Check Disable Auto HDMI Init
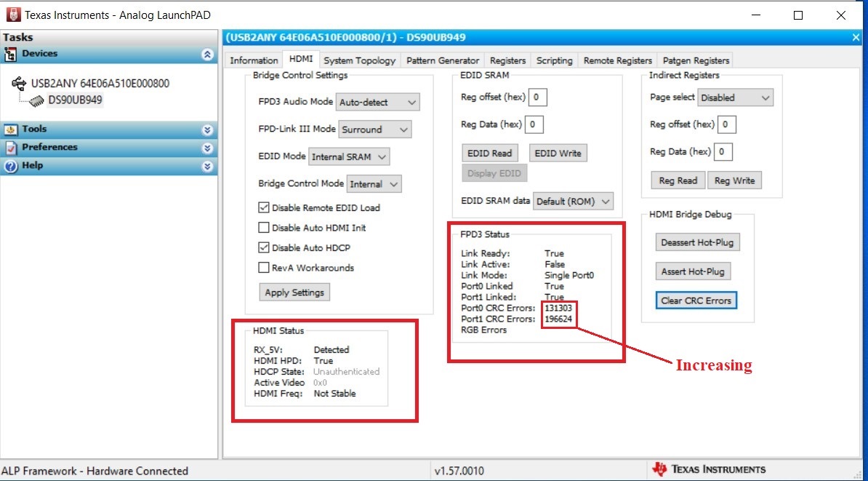Viewport: 868px width, 481px height. point(264,228)
